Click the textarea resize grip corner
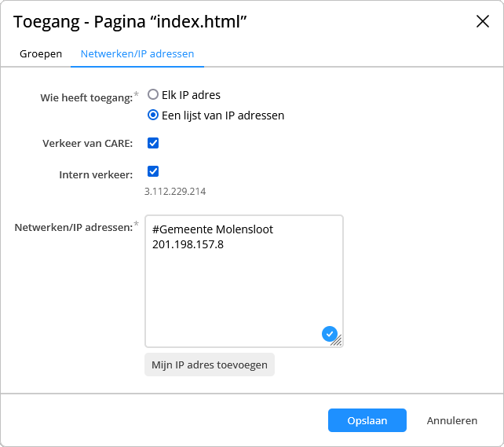Viewport: 504px width, 447px height. pos(338,341)
